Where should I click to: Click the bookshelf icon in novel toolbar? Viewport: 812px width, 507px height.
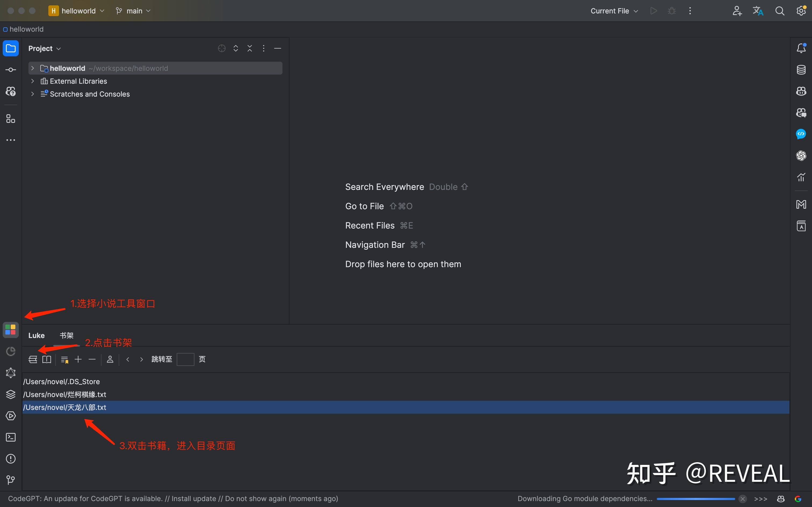(32, 359)
